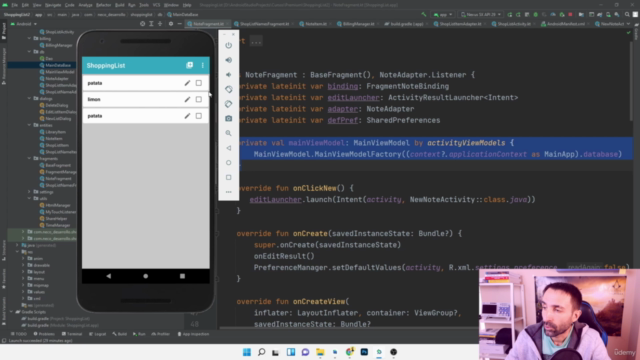The height and width of the screenshot is (360, 640).
Task: Open the Android project view dropdown
Action: (x=24, y=24)
